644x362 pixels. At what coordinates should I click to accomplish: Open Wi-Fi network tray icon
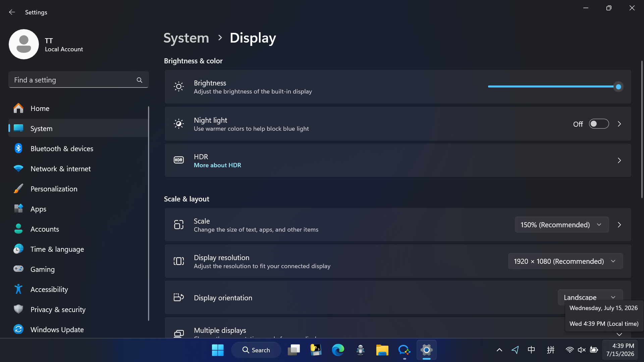click(570, 350)
